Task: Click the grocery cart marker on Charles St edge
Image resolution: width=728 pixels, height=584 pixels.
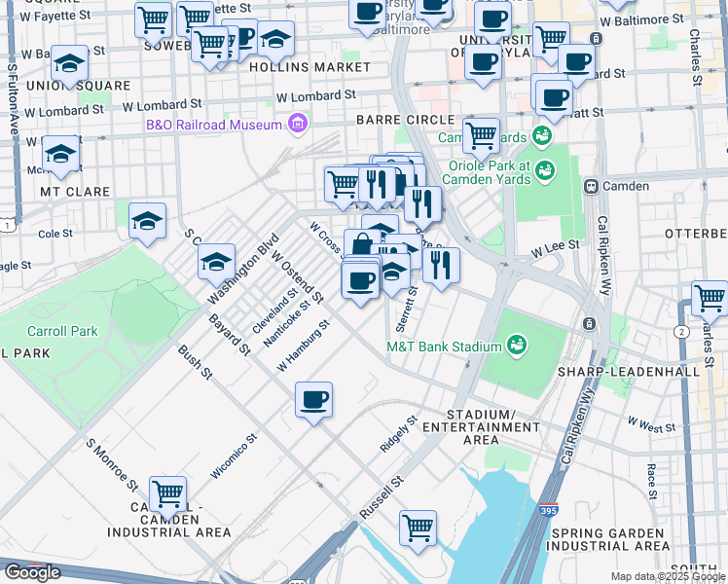Action: pos(710,301)
